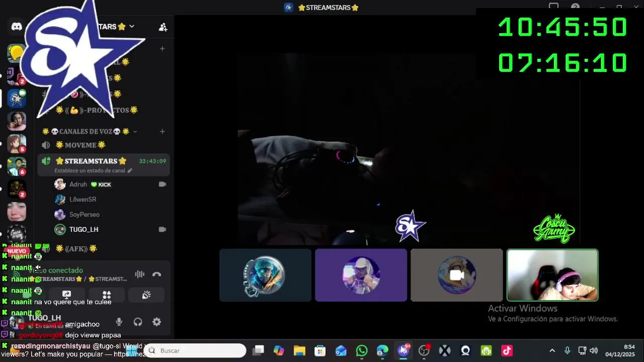644x362 pixels.
Task: Open File Explorer from the taskbar
Action: (299, 350)
